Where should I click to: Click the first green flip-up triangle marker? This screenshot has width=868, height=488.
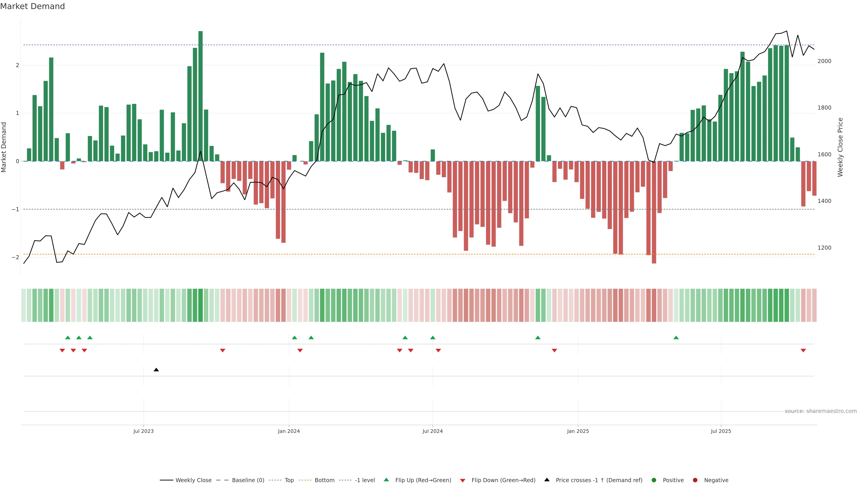(68, 338)
